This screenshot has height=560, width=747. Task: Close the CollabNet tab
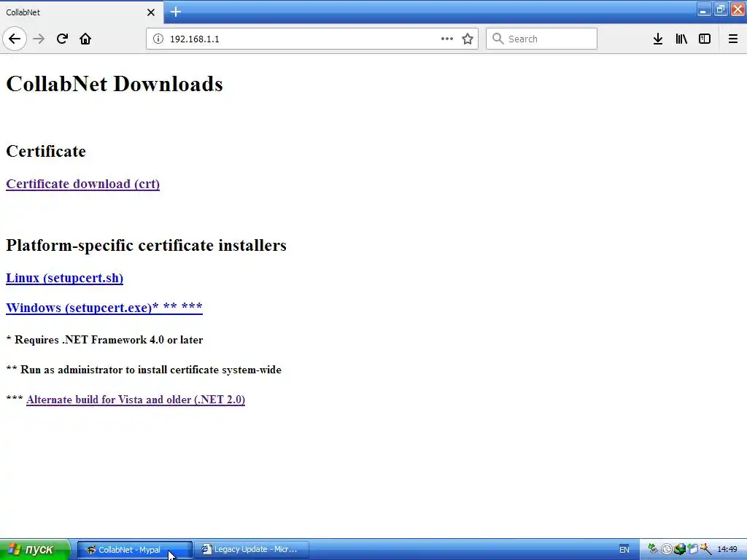click(151, 12)
